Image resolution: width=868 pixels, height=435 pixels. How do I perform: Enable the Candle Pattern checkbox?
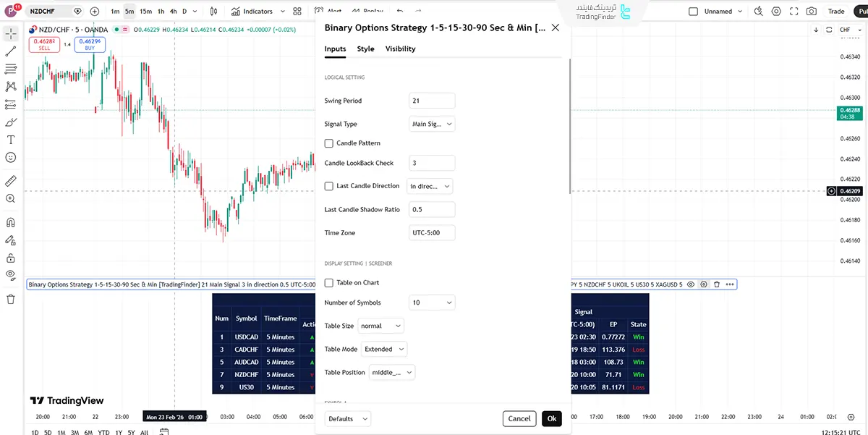click(x=329, y=143)
